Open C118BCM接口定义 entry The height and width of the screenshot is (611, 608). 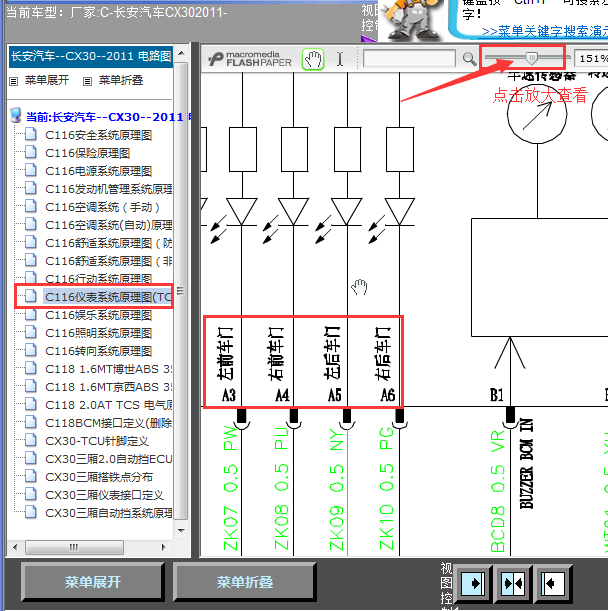coord(108,423)
